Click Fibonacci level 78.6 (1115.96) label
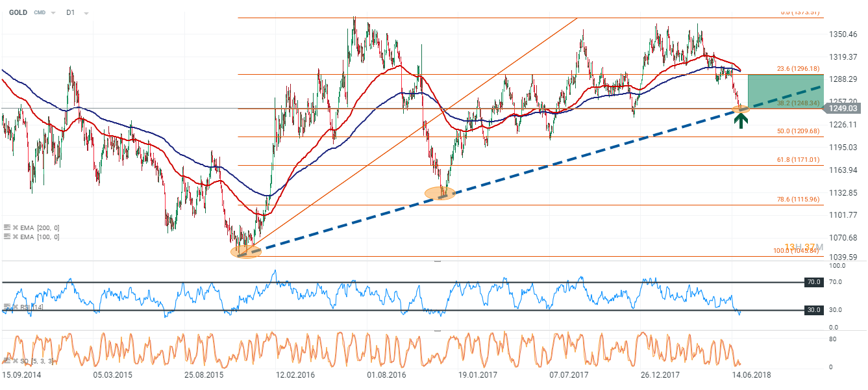 (x=799, y=199)
